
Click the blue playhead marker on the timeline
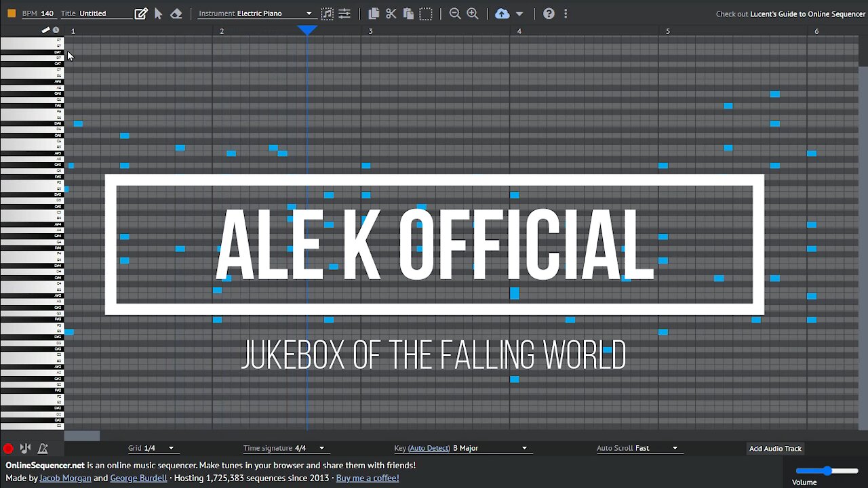[307, 30]
